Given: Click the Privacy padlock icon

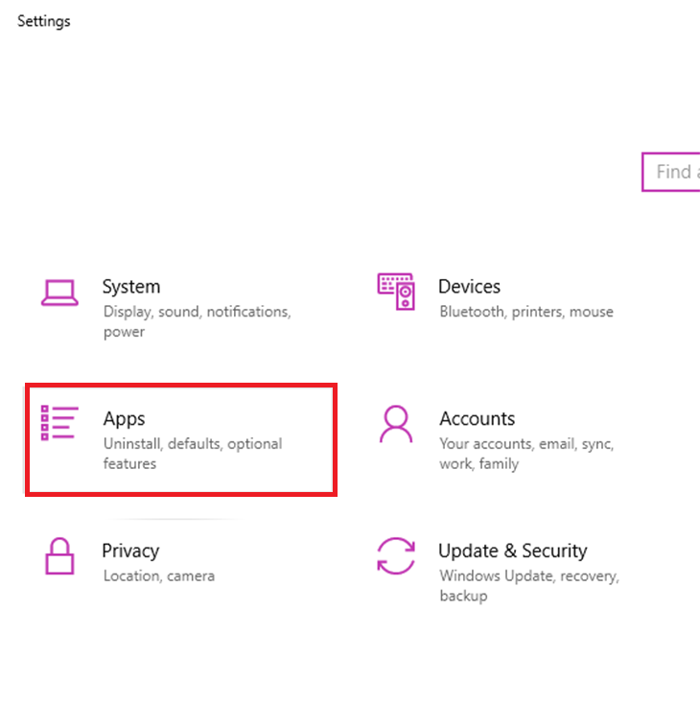Looking at the screenshot, I should (x=59, y=555).
